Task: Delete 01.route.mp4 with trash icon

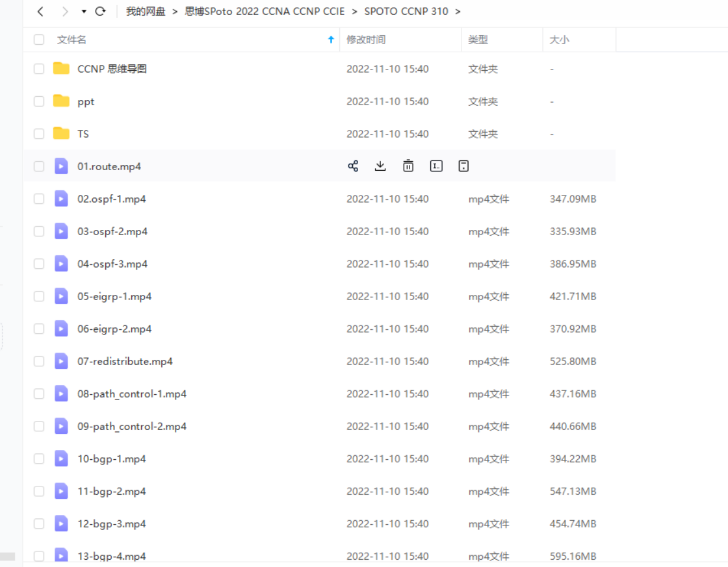Action: point(408,166)
